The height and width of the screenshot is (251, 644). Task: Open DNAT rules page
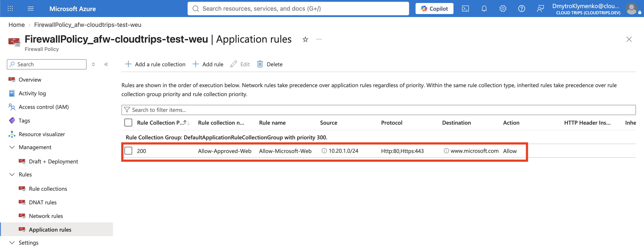coord(43,202)
